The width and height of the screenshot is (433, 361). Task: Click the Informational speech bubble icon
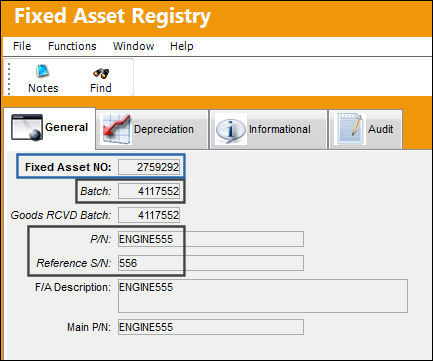[231, 130]
